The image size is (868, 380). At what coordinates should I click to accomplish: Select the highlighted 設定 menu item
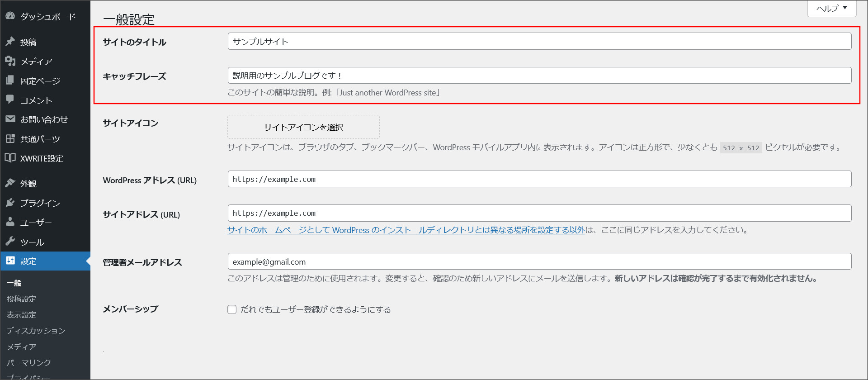click(x=45, y=261)
